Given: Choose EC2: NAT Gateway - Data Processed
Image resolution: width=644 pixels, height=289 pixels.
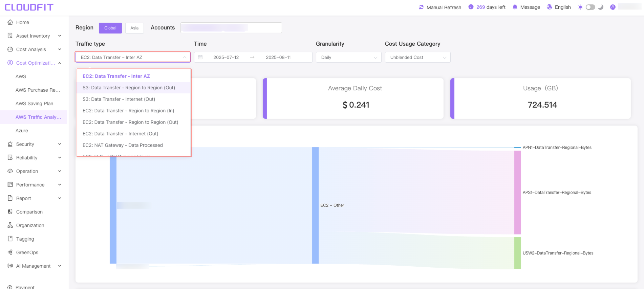Looking at the screenshot, I should pos(134,145).
